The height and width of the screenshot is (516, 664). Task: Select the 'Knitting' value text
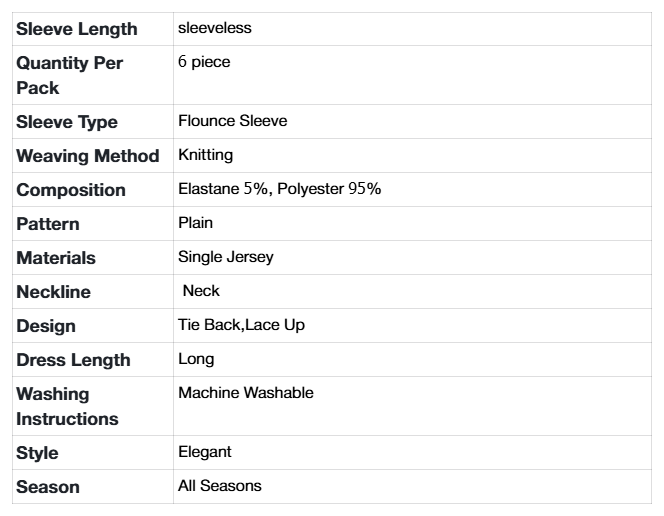(x=206, y=155)
